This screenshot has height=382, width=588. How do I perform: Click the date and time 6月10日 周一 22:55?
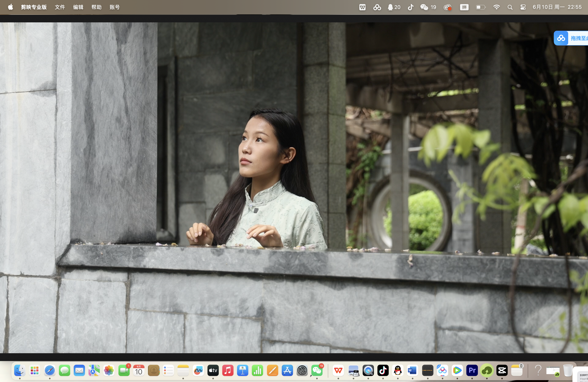557,7
